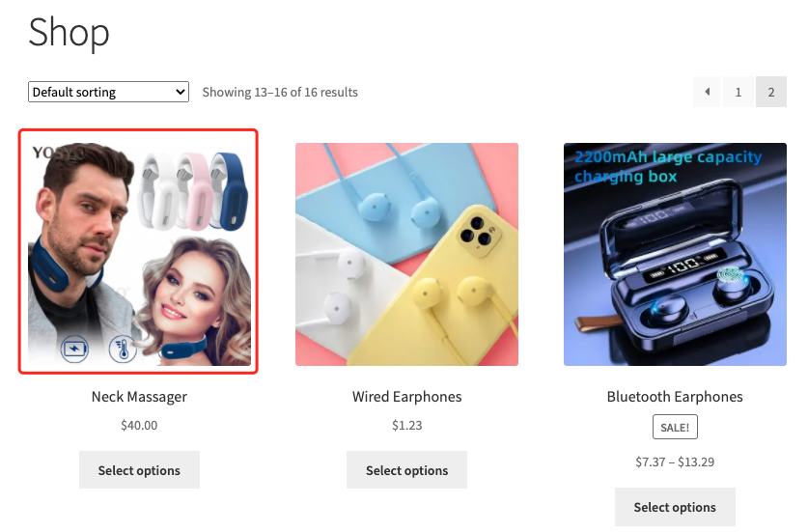This screenshot has width=808, height=532.
Task: Select options for Wired Earphones
Action: point(406,469)
